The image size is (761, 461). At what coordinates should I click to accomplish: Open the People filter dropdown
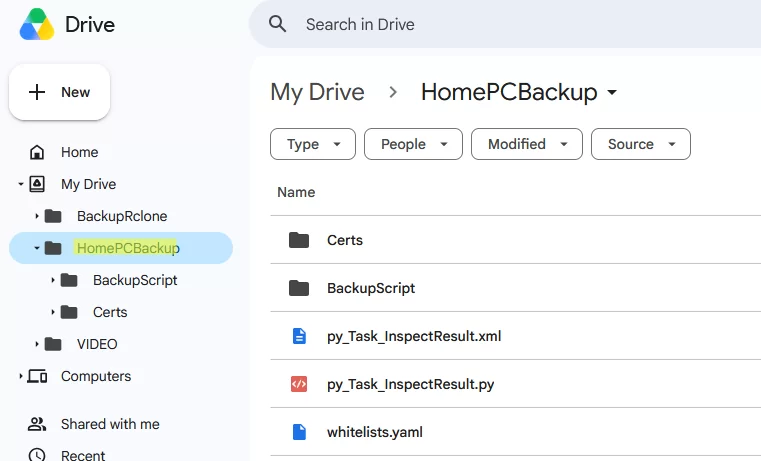pos(414,144)
